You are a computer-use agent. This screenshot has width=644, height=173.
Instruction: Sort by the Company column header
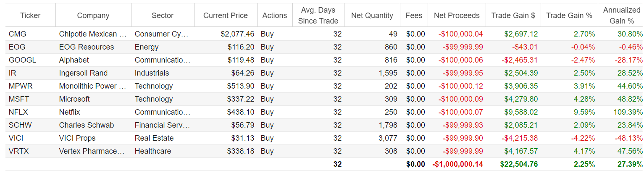(x=93, y=16)
